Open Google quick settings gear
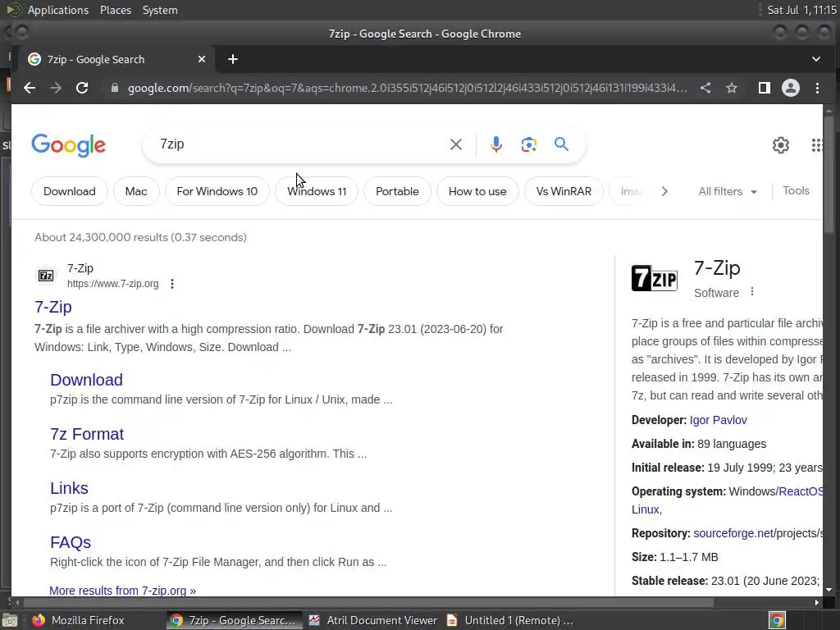The height and width of the screenshot is (630, 840). click(x=781, y=144)
